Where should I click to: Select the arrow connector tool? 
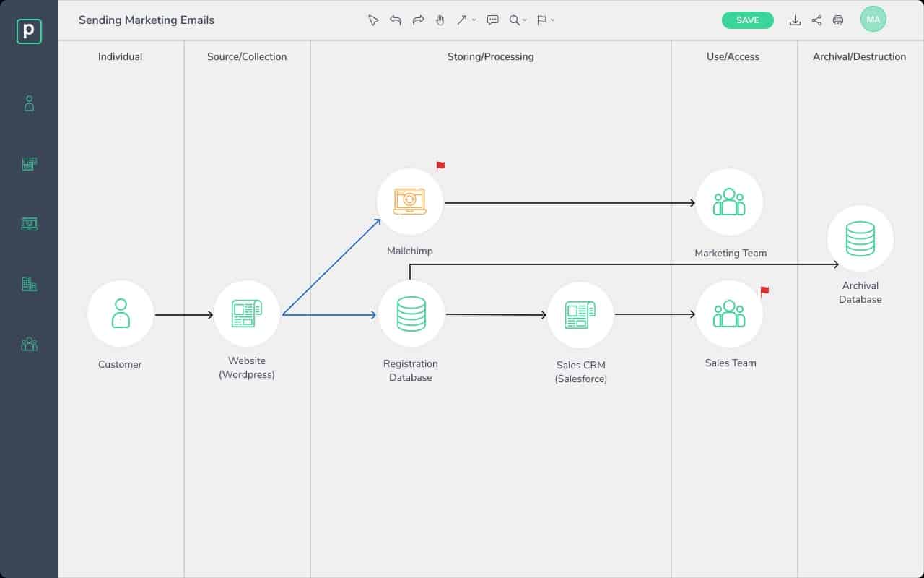tap(462, 20)
